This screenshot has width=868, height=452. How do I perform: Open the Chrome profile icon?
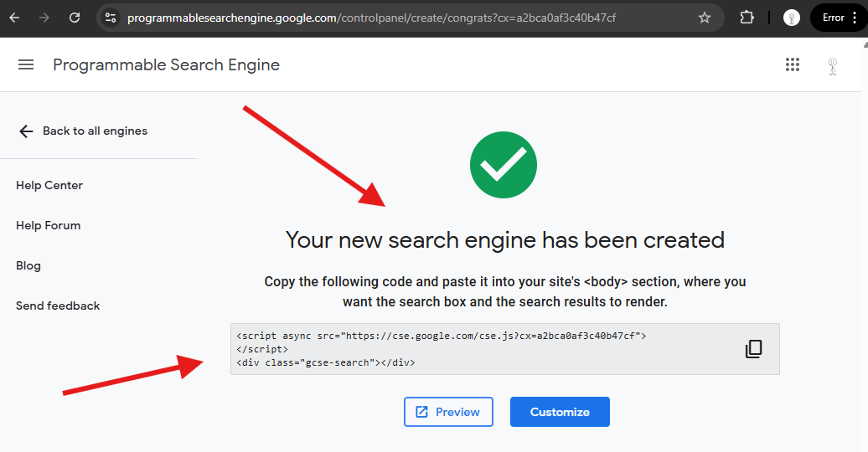coord(792,18)
